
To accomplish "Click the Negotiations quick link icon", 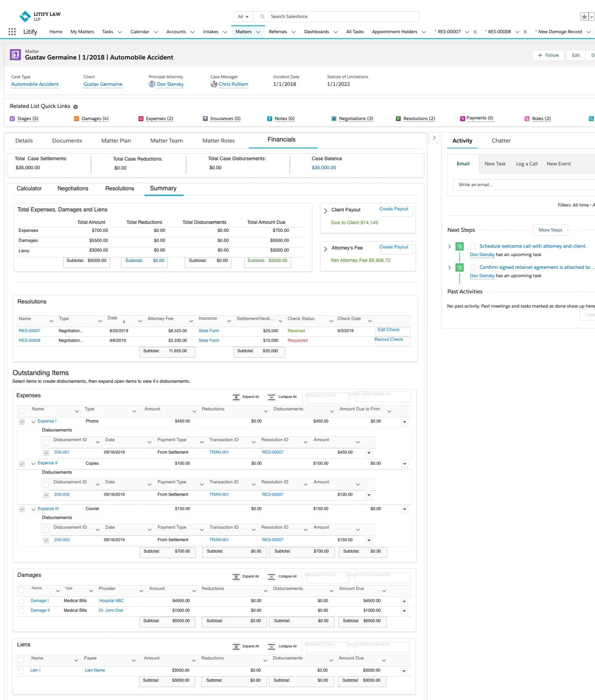I will 334,119.
